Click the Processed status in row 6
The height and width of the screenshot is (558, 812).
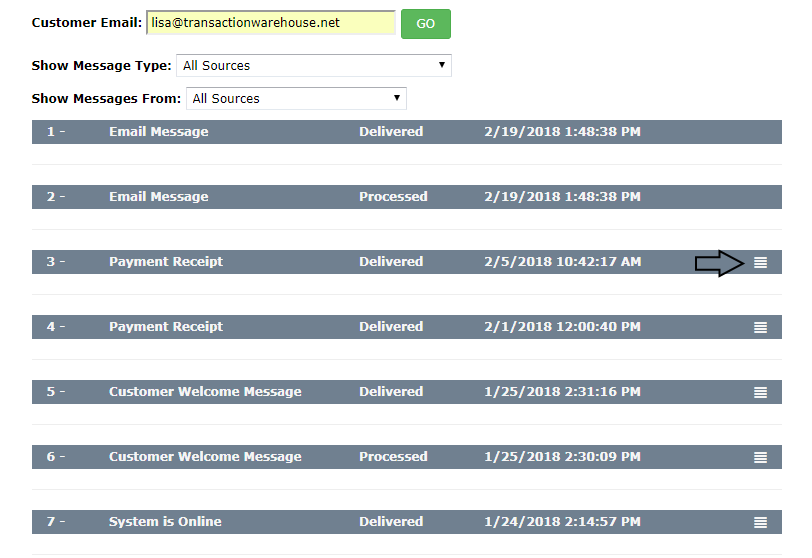click(393, 457)
